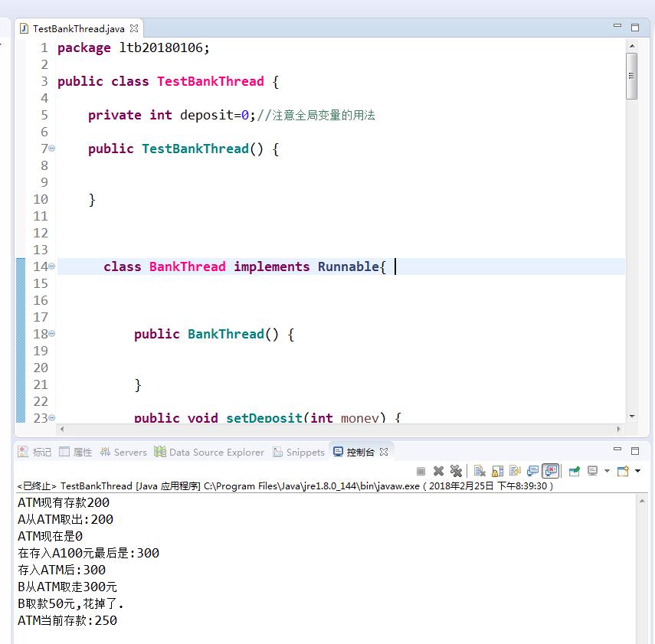Click the terminated launch description line
Image resolution: width=655 pixels, height=644 pixels.
pos(285,486)
